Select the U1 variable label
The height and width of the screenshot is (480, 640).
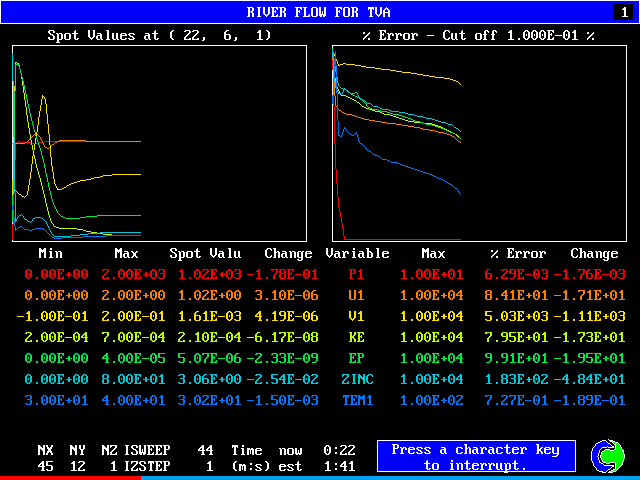tap(356, 294)
